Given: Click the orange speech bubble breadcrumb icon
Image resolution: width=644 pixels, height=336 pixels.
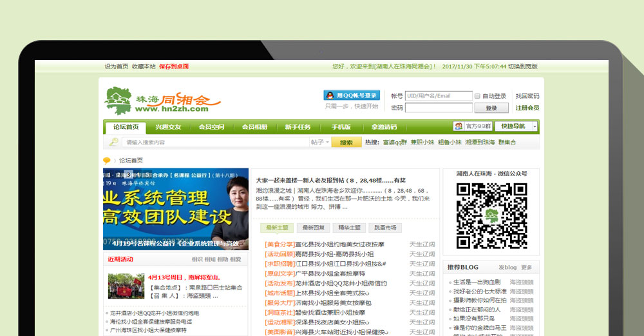Looking at the screenshot, I should (x=107, y=161).
